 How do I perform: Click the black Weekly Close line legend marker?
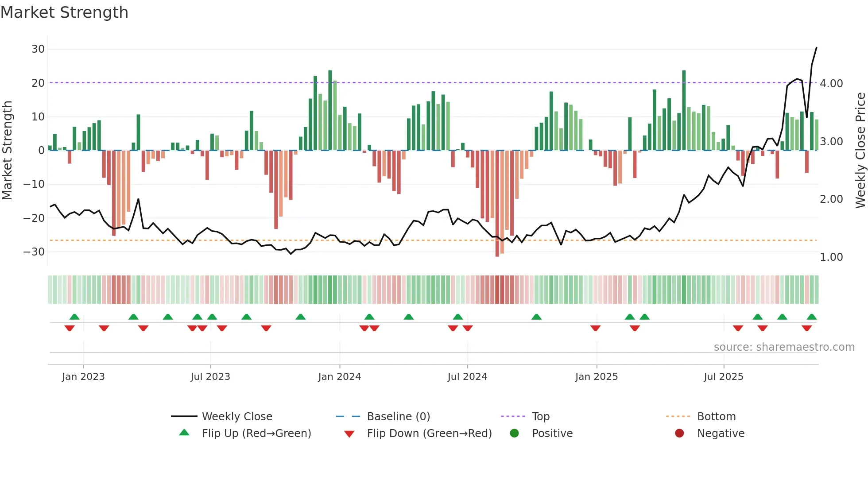pos(184,416)
